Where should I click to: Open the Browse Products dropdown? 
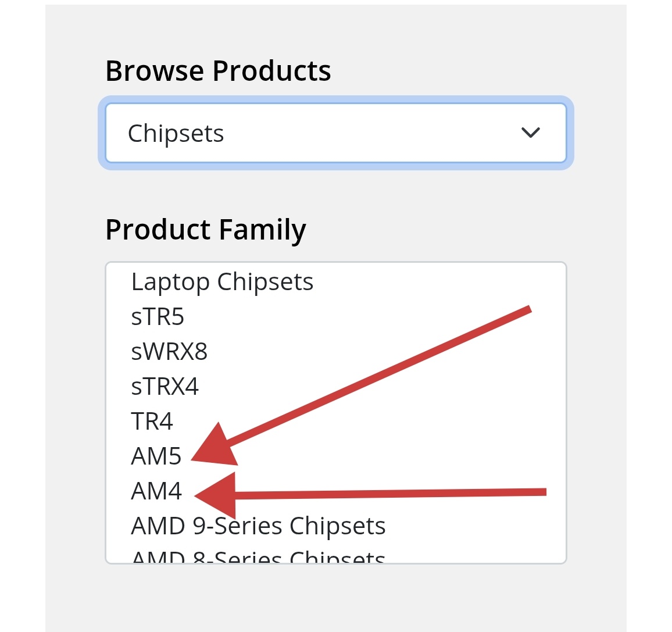(x=335, y=133)
